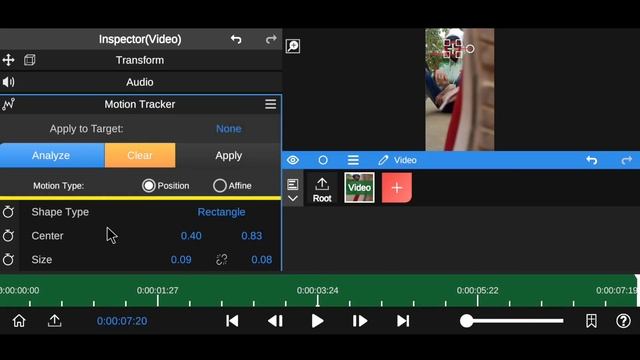Click timeline marker at 0:00:01:27
The width and height of the screenshot is (640, 360).
coord(158,290)
